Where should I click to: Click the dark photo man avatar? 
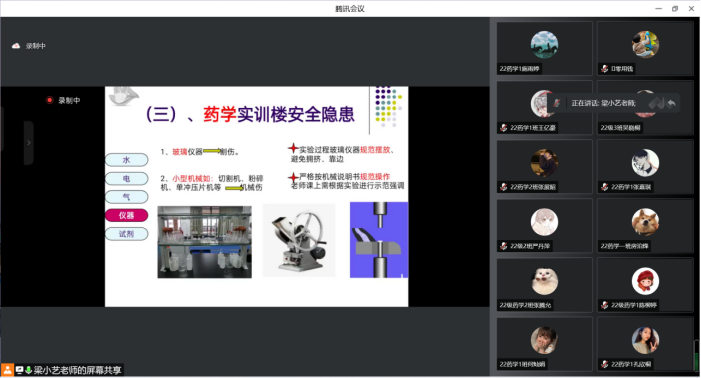[x=544, y=163]
